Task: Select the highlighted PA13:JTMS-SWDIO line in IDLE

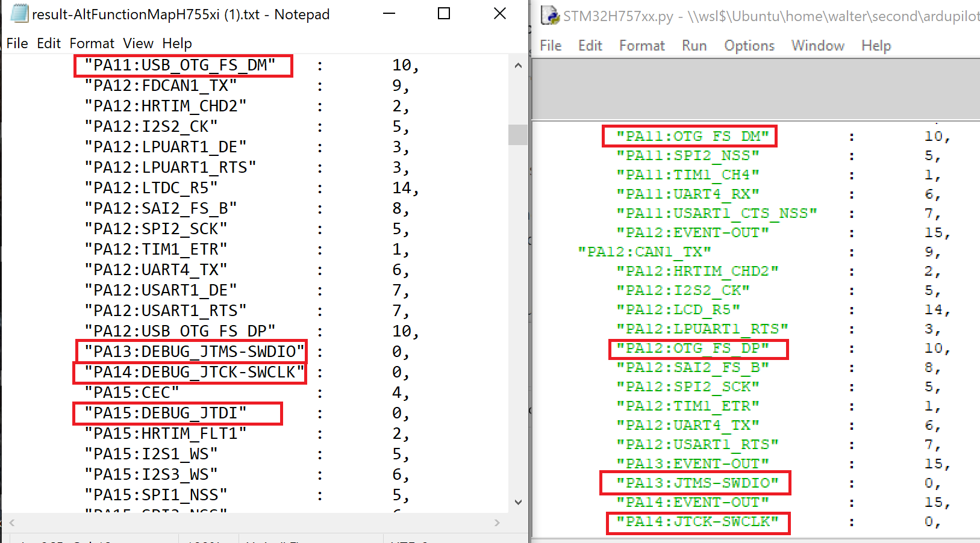Action: coord(695,482)
